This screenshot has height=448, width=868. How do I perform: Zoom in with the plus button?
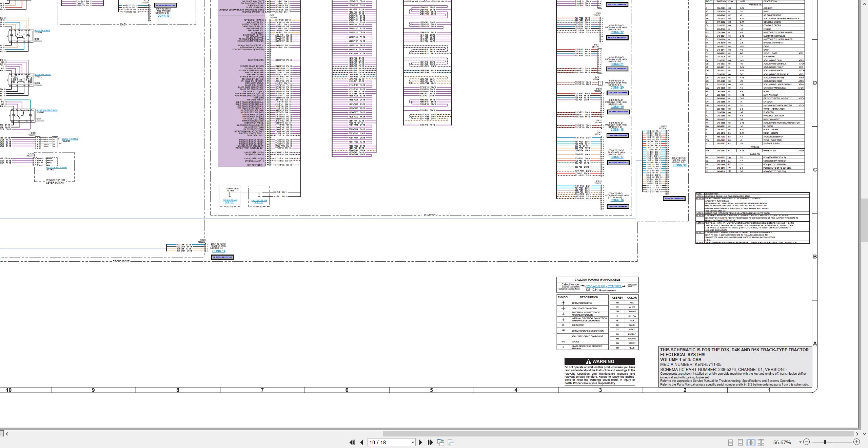tap(857, 442)
